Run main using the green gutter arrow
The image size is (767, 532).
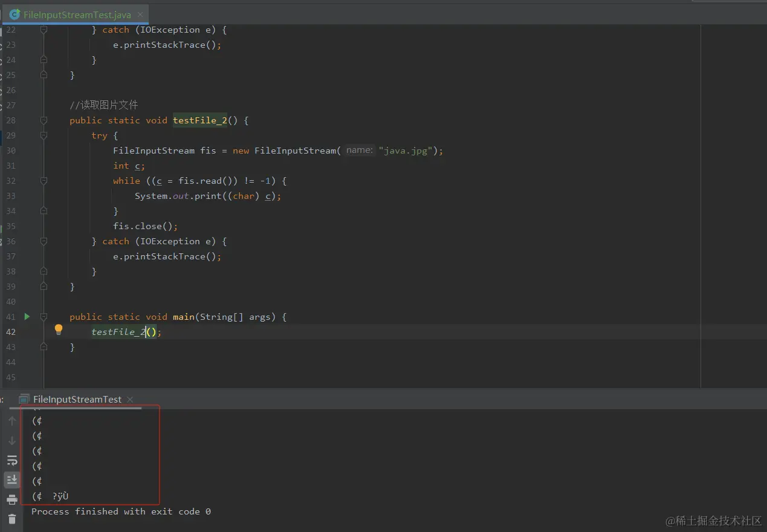27,316
